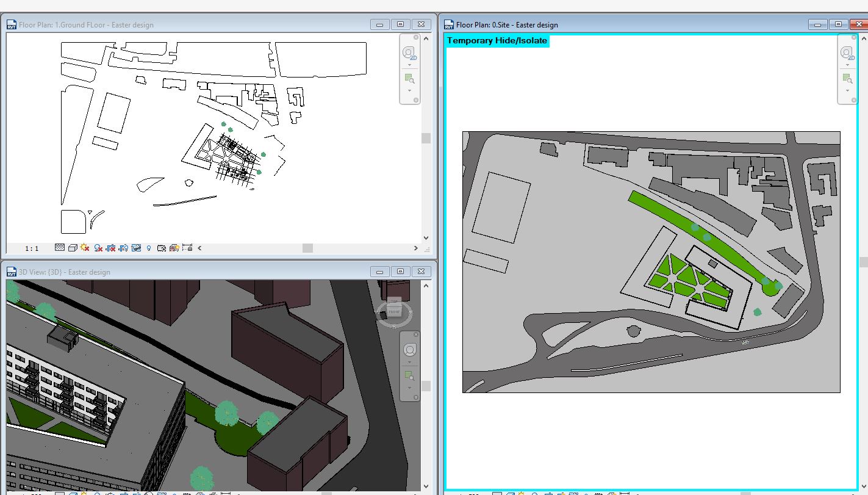Toggle Shadows in the Ground Floor view
Screen dimensions: 868x495
click(x=98, y=248)
